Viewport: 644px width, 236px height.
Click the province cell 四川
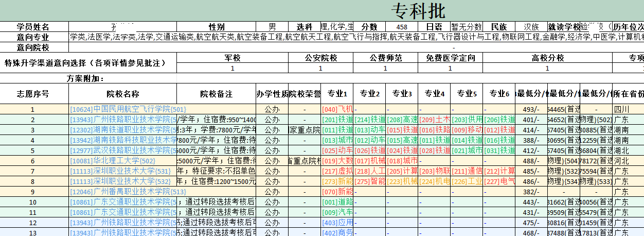click(x=628, y=109)
